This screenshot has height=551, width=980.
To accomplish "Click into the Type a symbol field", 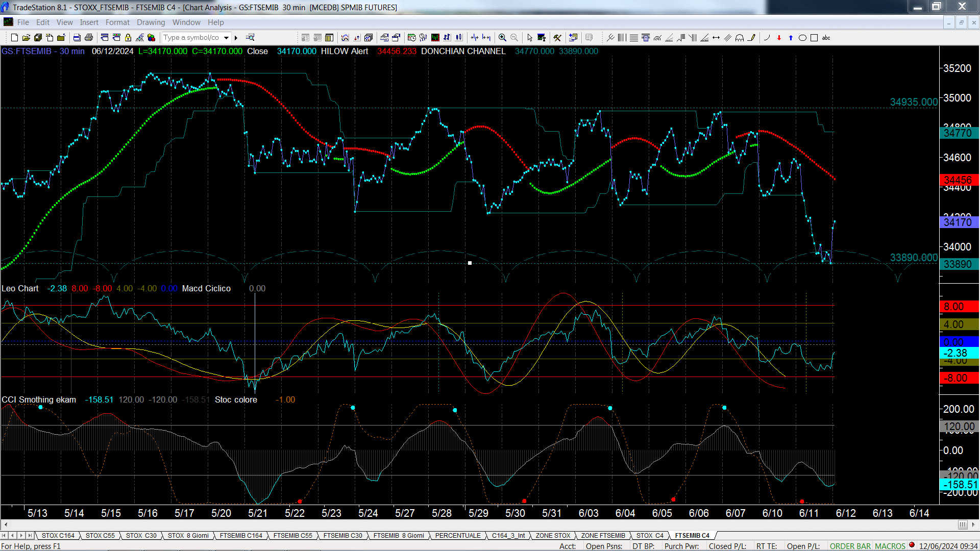I will [x=192, y=38].
